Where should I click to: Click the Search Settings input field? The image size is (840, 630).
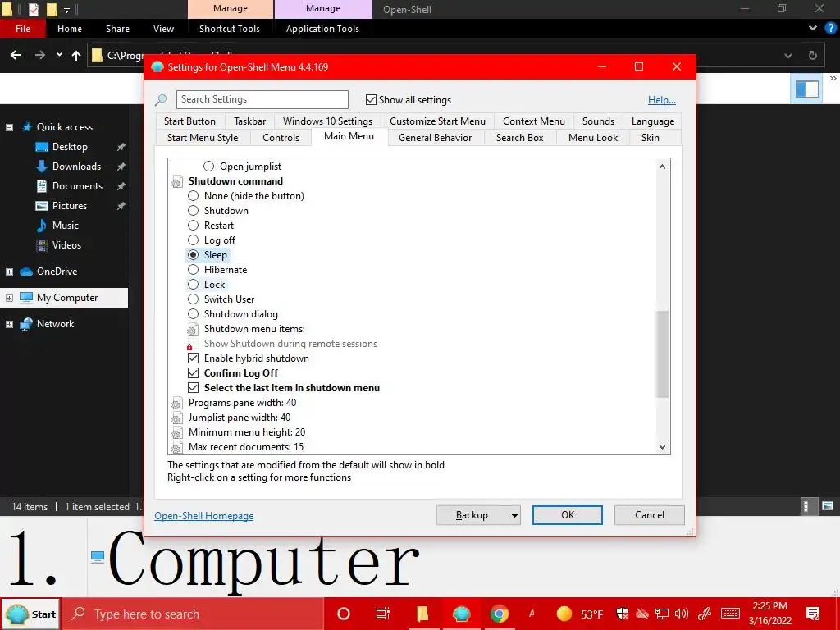262,99
